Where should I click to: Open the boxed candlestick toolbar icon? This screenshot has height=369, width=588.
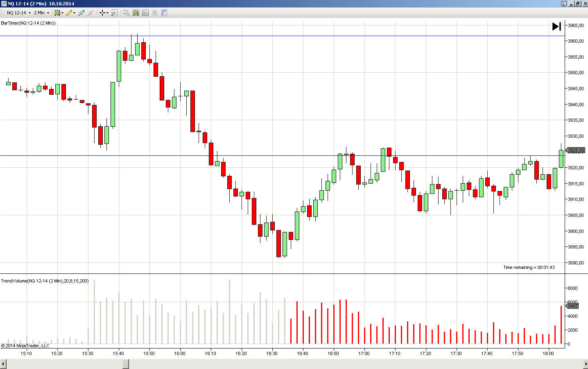[136, 13]
